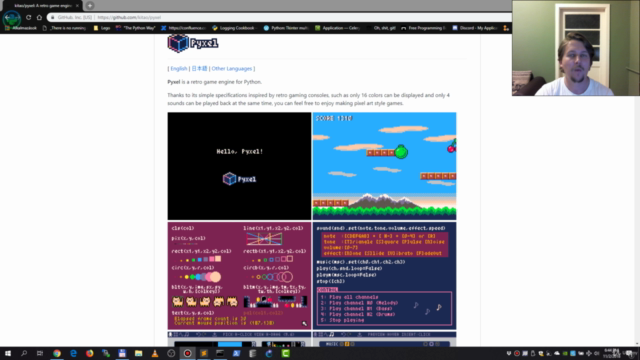Click the Hello Pyxel demo screenshot

[x=239, y=166]
